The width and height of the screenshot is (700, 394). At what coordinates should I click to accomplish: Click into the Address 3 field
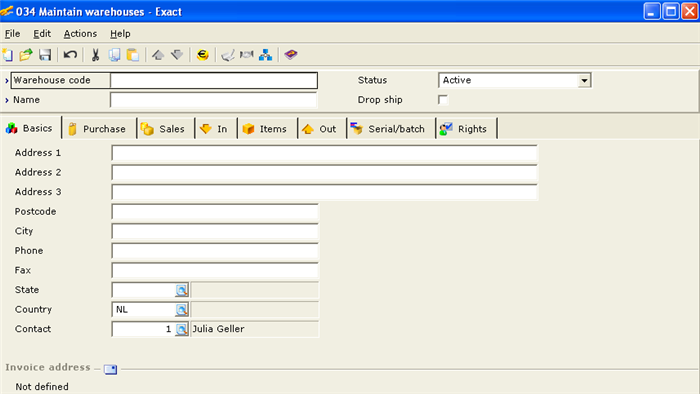[x=325, y=192]
